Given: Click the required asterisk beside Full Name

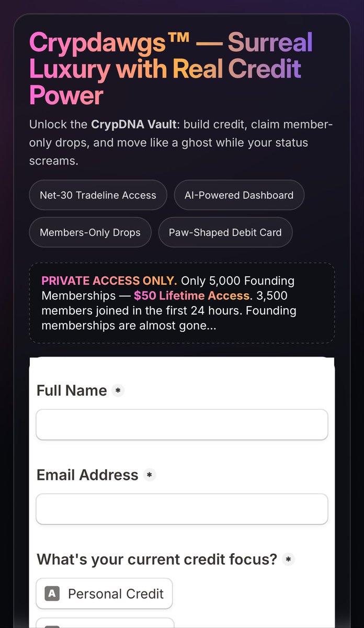Looking at the screenshot, I should [x=118, y=390].
